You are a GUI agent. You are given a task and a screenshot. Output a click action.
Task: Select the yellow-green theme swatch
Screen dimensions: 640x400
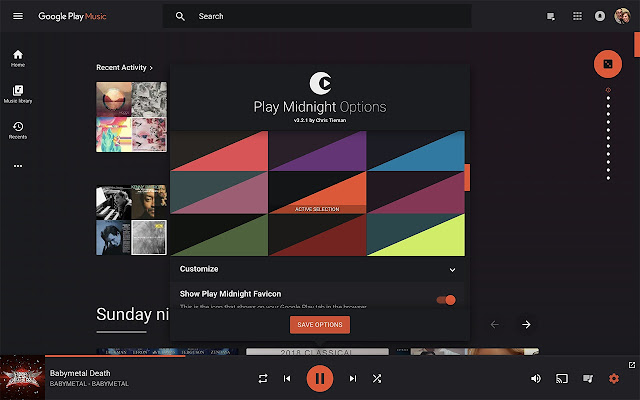(x=416, y=235)
